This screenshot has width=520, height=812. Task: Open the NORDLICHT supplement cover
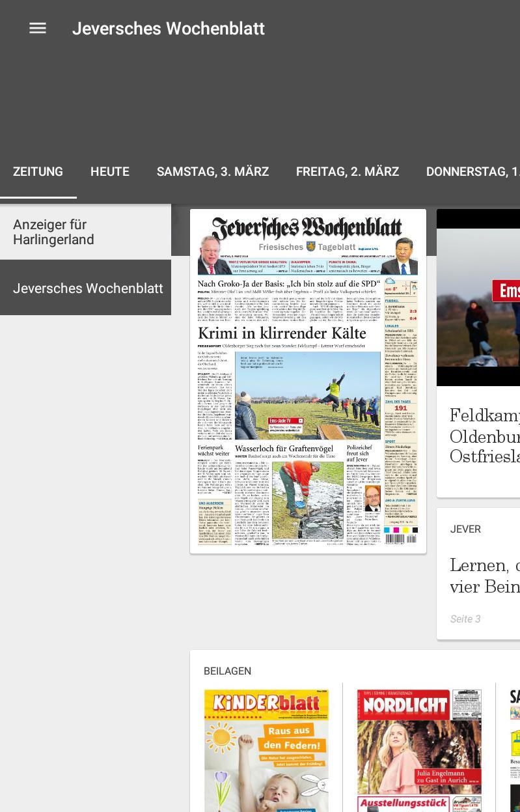click(x=419, y=751)
